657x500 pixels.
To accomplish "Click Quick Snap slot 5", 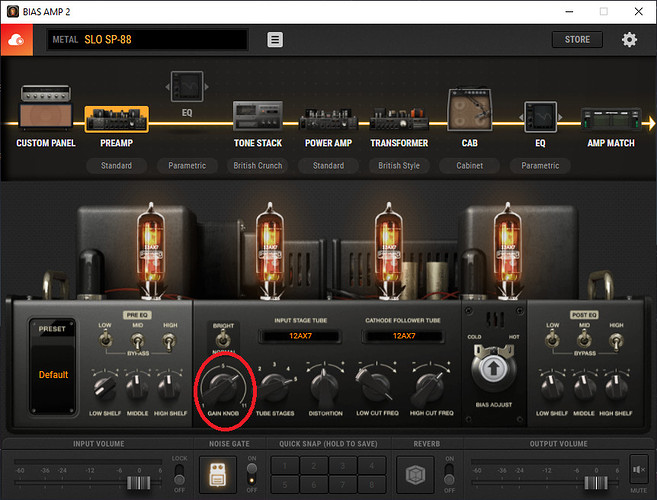I will point(285,484).
